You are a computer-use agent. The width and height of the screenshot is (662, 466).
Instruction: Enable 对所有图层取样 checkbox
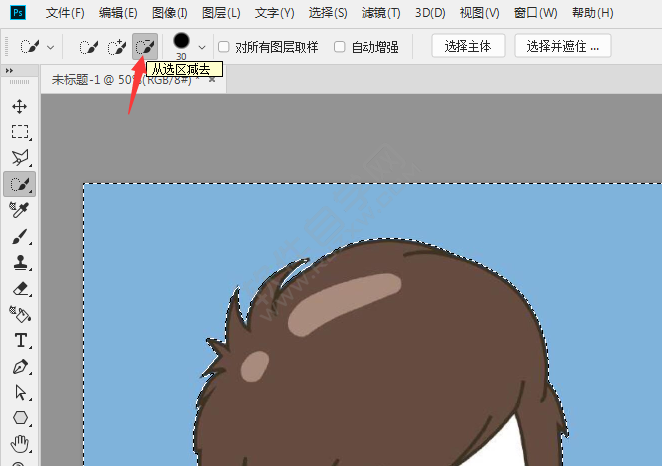tap(223, 47)
